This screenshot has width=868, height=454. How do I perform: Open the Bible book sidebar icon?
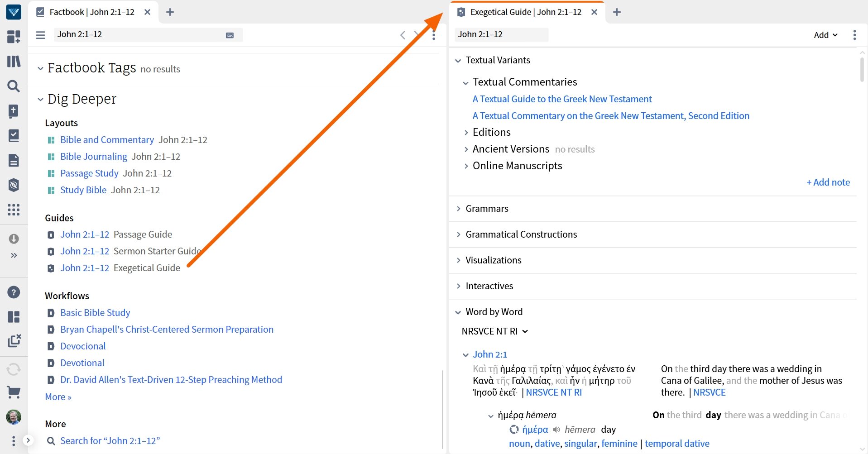coord(14,111)
